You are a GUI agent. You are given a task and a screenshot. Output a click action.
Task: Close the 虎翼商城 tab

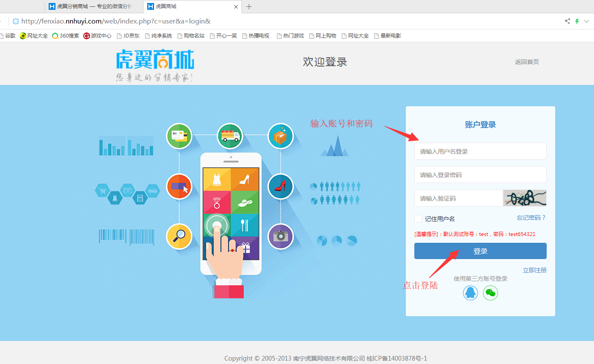236,6
